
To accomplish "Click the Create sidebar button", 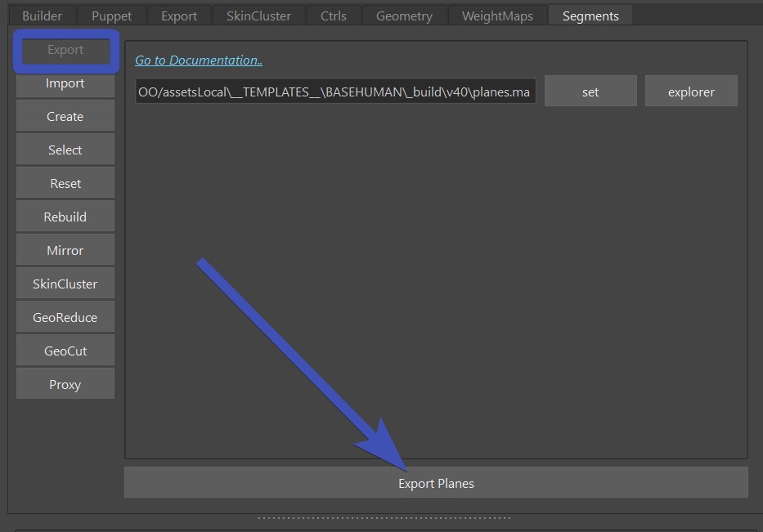I will tap(65, 117).
